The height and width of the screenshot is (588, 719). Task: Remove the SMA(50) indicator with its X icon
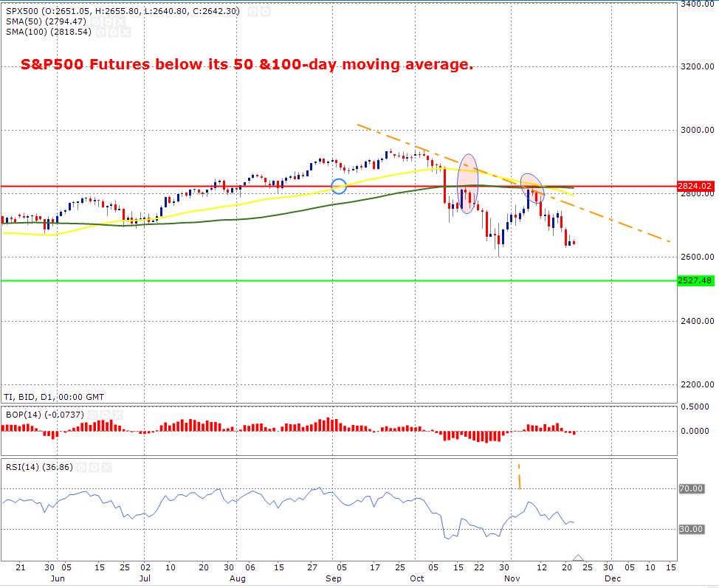(120, 21)
